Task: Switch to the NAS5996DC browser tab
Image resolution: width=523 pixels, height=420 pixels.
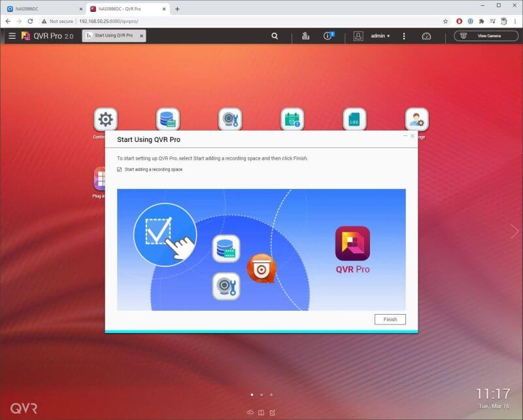Action: coord(42,9)
